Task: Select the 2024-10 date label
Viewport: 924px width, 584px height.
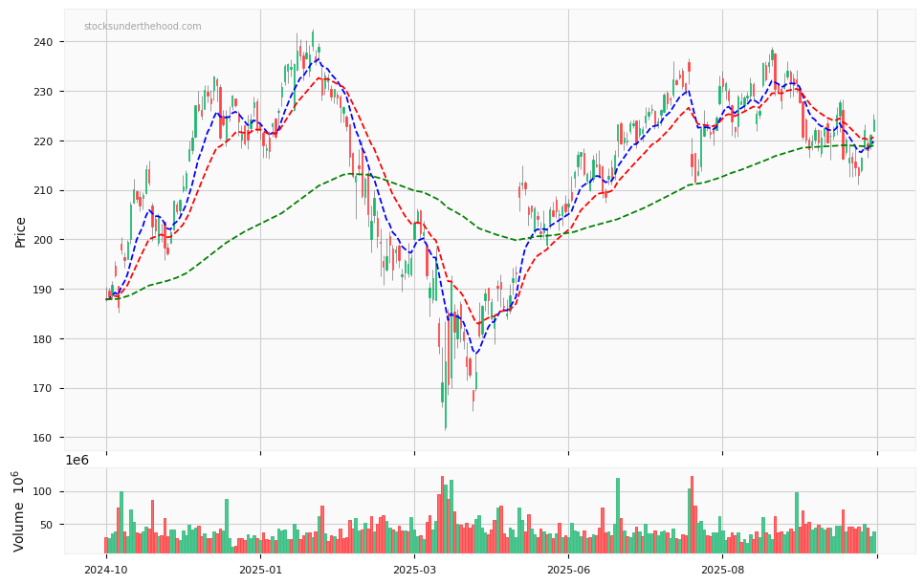Action: (105, 569)
